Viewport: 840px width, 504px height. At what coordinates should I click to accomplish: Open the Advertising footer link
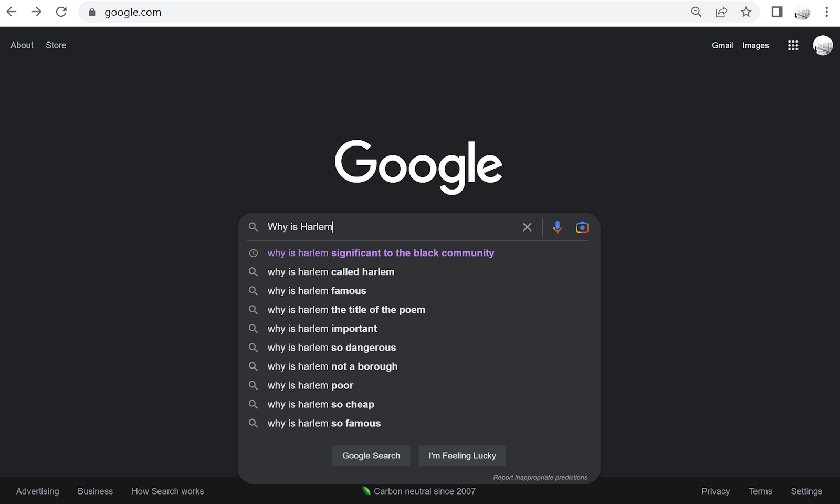point(38,491)
